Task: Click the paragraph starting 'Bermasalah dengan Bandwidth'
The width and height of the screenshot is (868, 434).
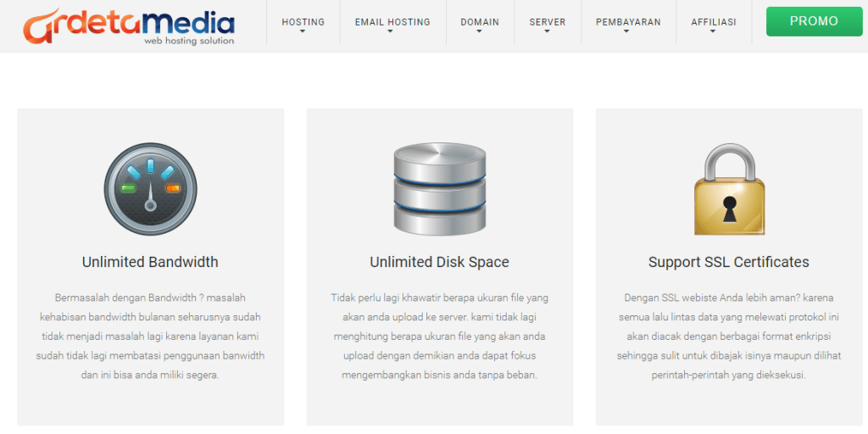Action: coord(150,337)
